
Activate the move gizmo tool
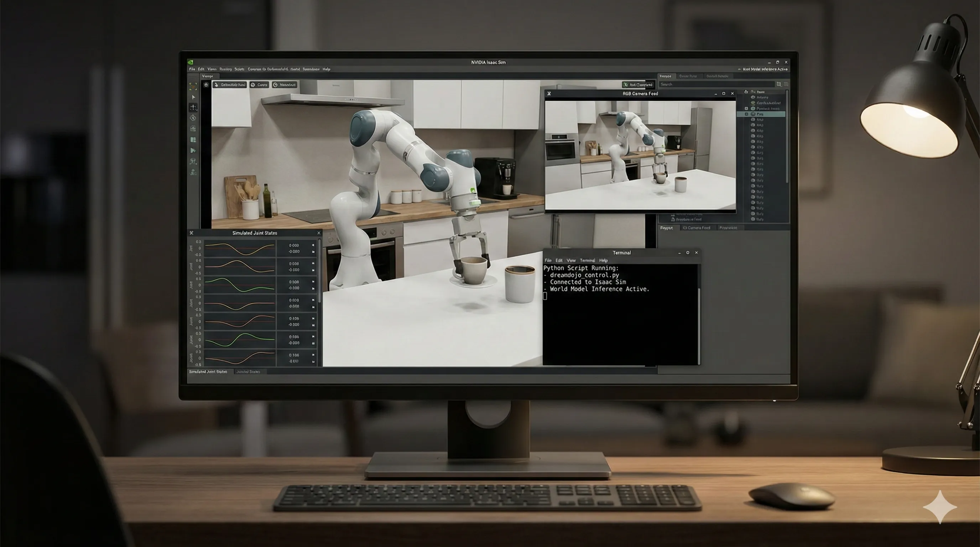pyautogui.click(x=193, y=108)
